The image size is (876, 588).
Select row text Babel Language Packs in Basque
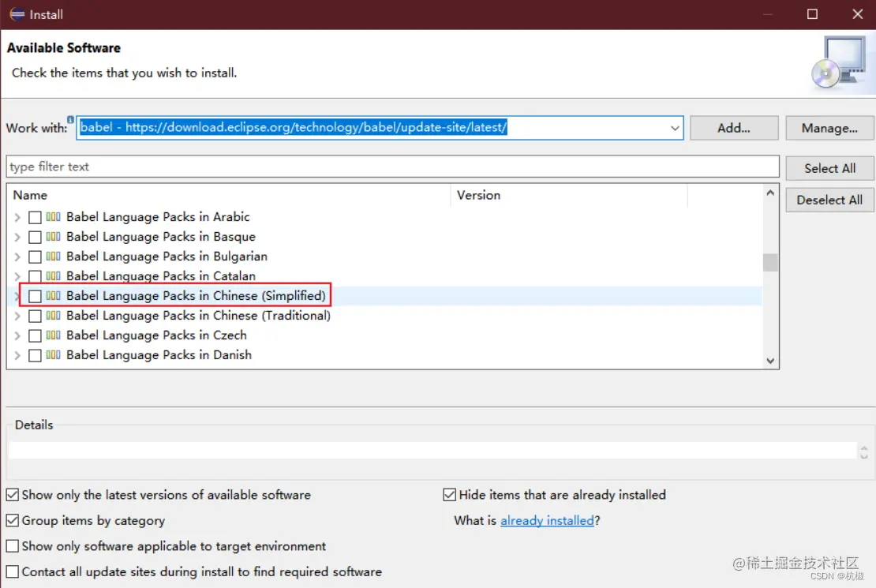click(x=161, y=237)
